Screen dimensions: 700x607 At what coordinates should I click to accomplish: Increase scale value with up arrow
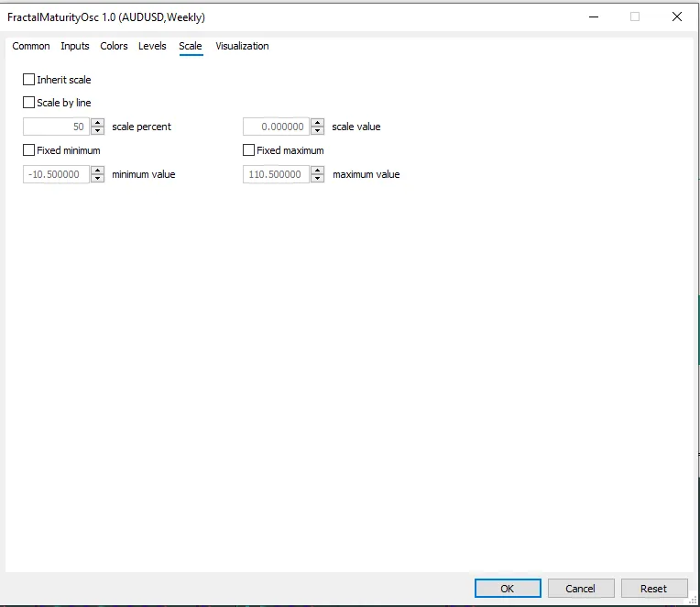click(317, 122)
